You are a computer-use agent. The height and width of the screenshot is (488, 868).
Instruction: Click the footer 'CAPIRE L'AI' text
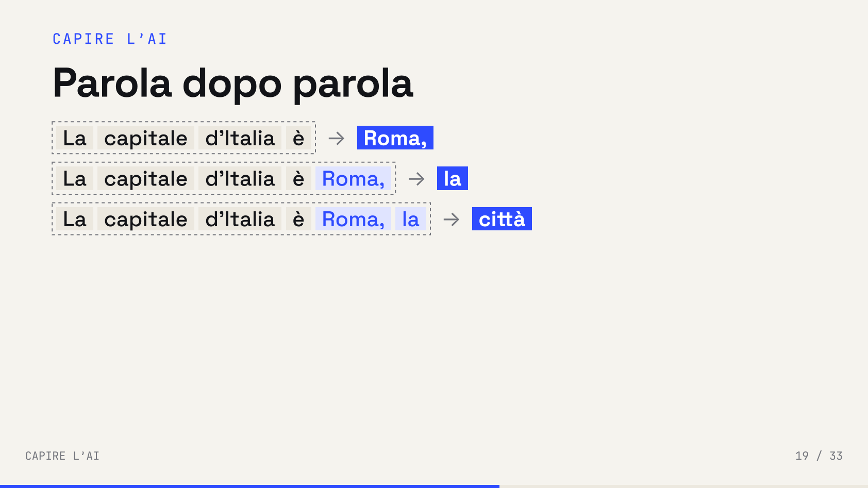pyautogui.click(x=62, y=456)
